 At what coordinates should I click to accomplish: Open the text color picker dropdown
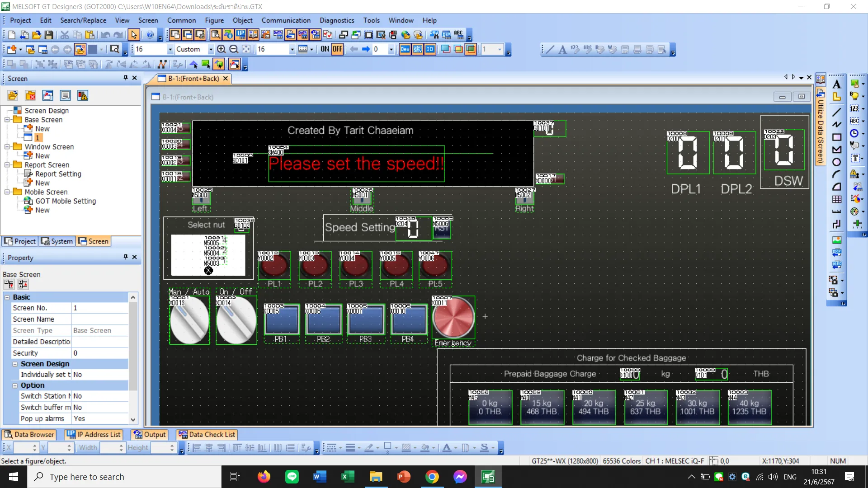click(455, 448)
